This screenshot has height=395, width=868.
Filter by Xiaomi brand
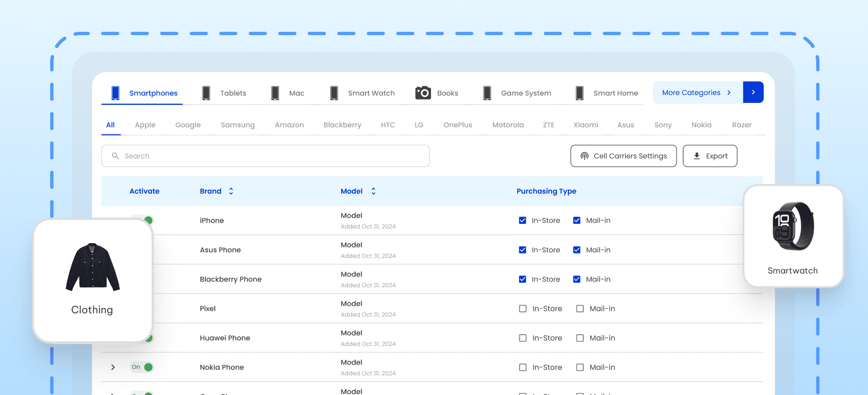coord(586,125)
